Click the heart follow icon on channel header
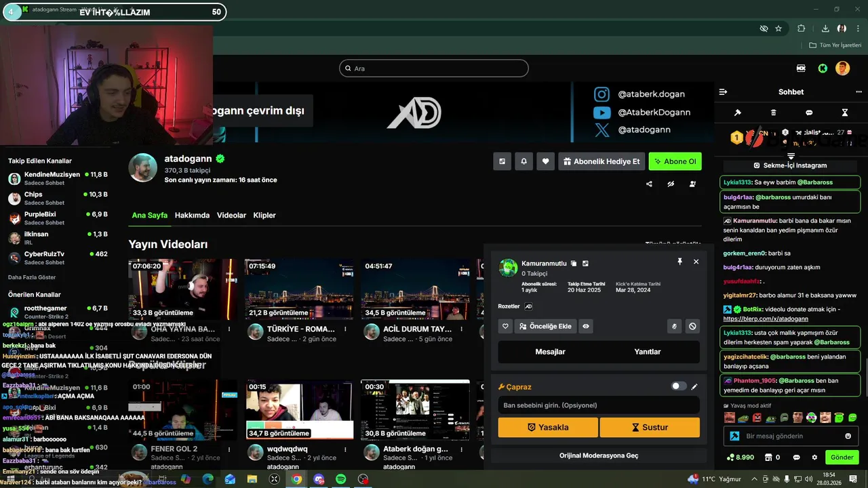Viewport: 868px width, 488px height. pos(546,161)
